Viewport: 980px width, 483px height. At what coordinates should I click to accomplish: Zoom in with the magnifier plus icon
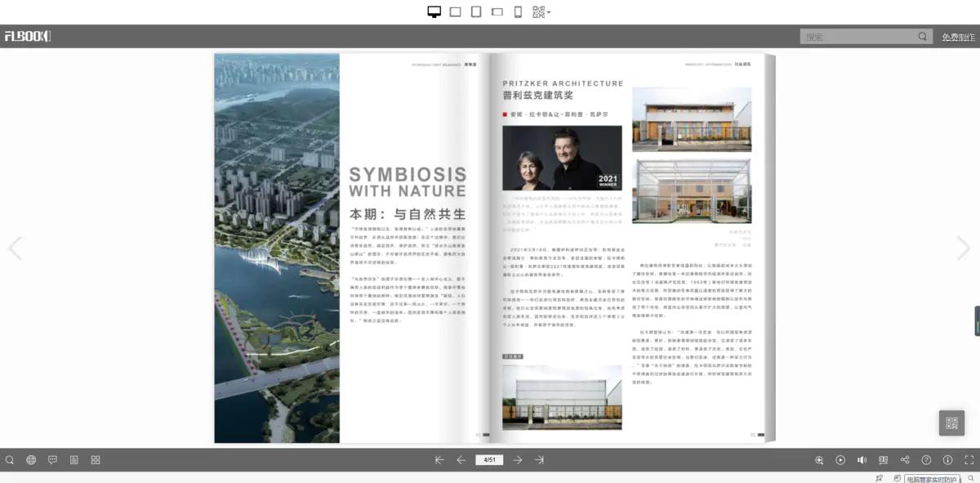[x=819, y=460]
